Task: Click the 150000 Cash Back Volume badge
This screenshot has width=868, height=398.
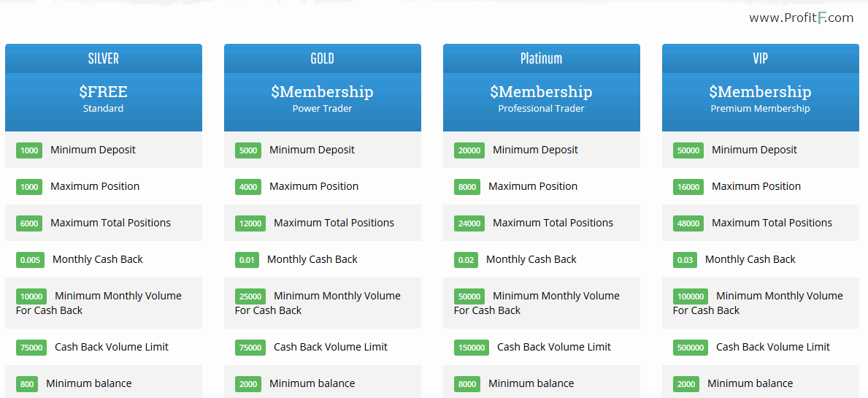Action: [x=471, y=348]
